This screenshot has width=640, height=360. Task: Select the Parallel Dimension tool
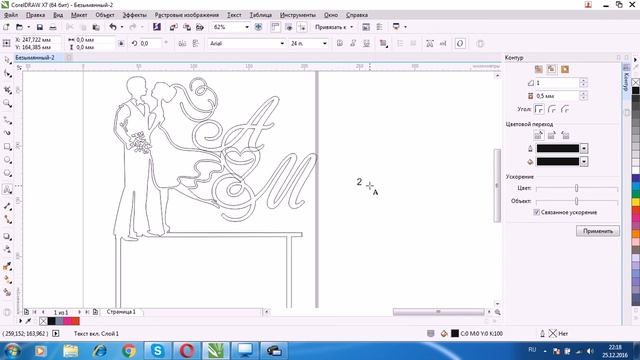pyautogui.click(x=7, y=206)
